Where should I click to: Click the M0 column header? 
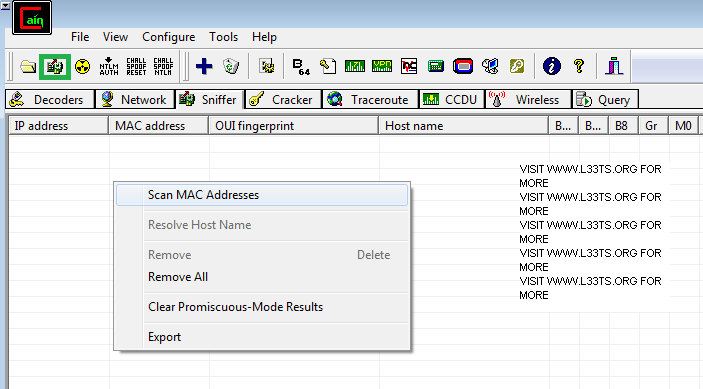click(683, 126)
